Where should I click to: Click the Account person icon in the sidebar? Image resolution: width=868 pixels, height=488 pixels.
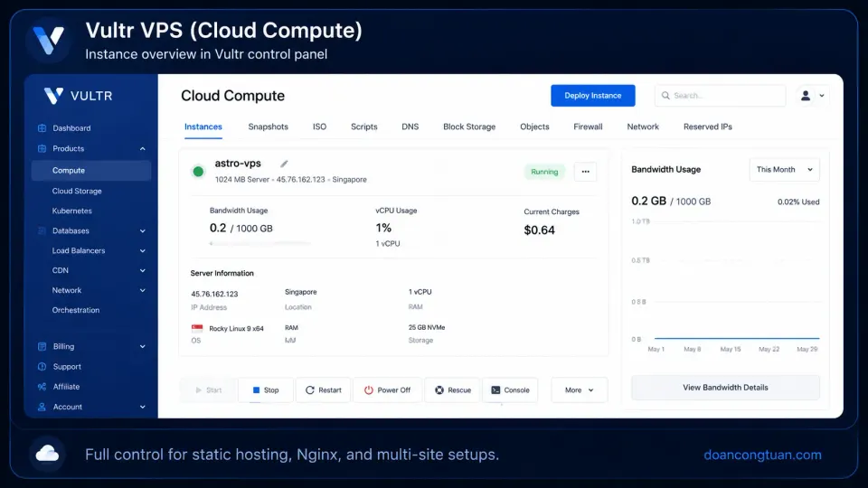coord(42,407)
